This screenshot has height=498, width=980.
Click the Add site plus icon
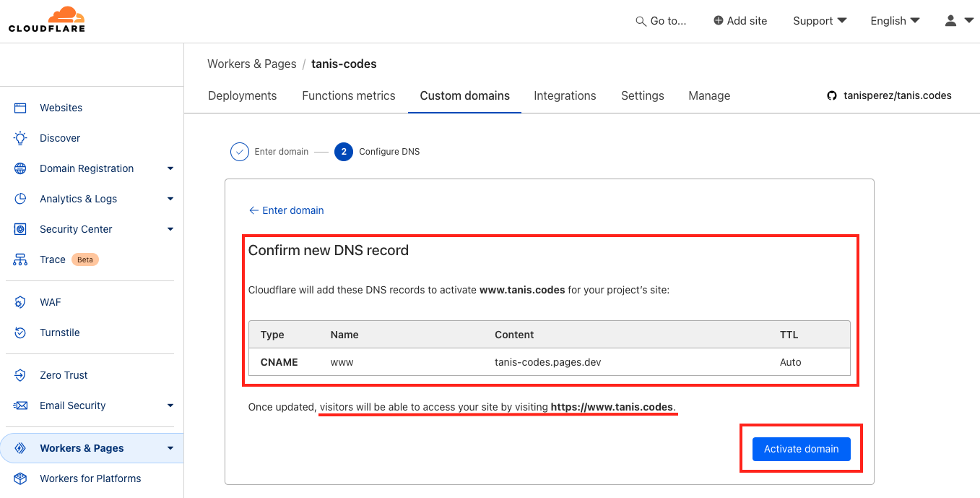point(719,20)
